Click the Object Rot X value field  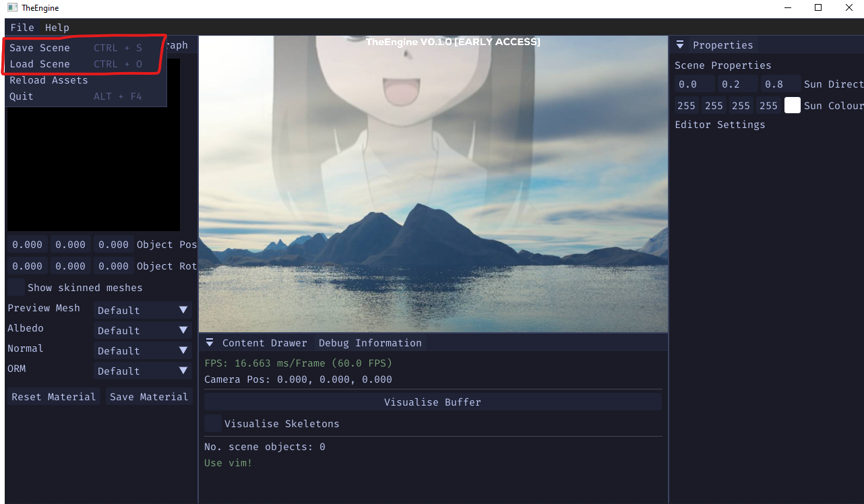click(x=28, y=266)
